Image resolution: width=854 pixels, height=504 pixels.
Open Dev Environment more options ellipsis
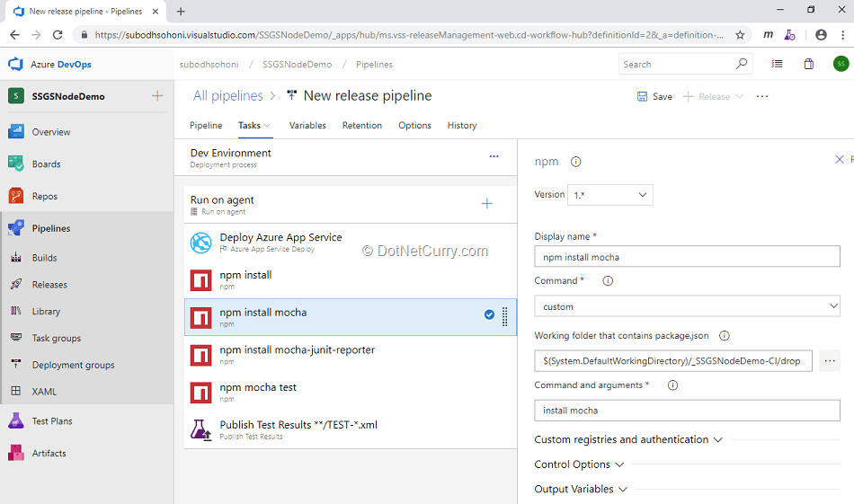(494, 156)
